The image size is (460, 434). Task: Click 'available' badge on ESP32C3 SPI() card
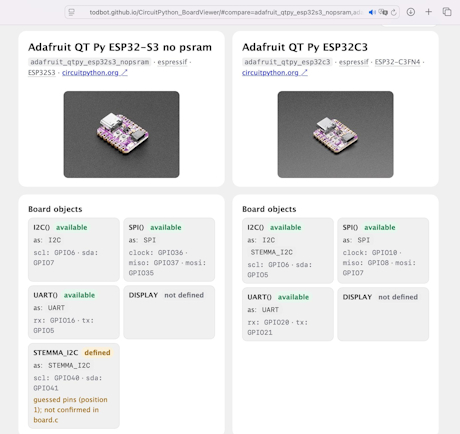[380, 227]
